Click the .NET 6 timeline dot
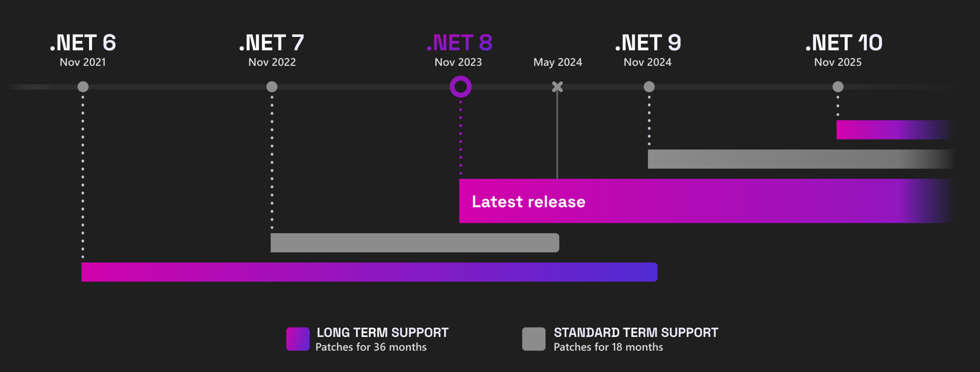Viewport: 980px width, 372px height. click(83, 87)
